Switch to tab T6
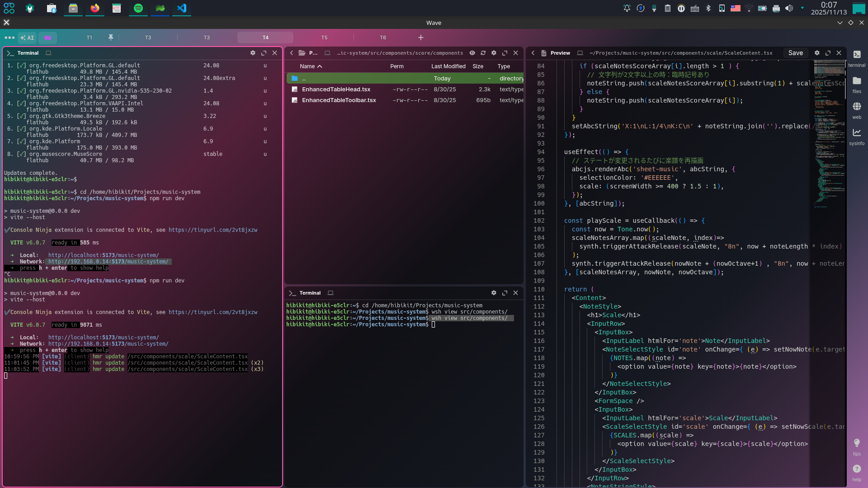This screenshot has height=488, width=868. point(383,38)
